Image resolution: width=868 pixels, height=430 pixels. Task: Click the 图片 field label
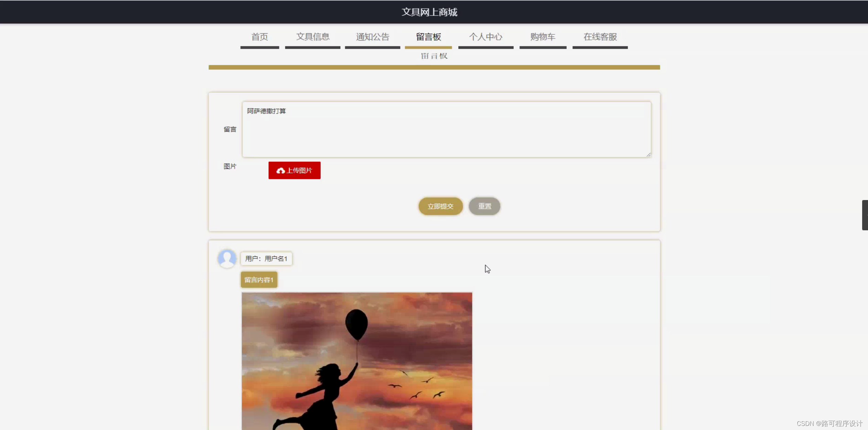[x=229, y=166]
